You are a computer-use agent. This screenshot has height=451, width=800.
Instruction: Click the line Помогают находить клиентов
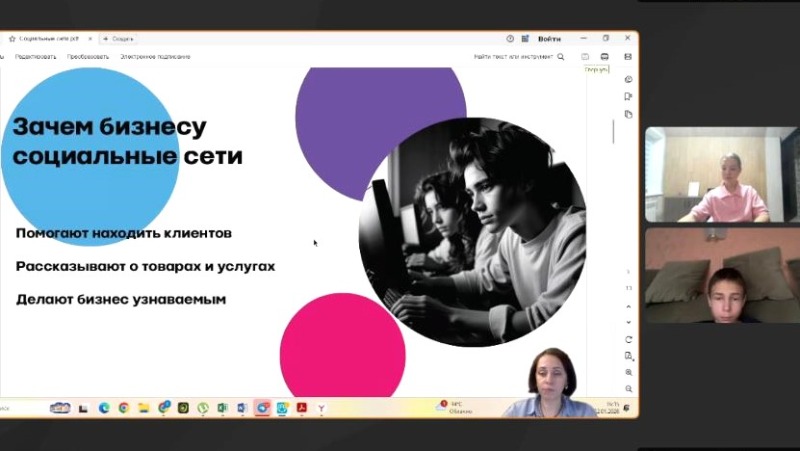pyautogui.click(x=124, y=233)
